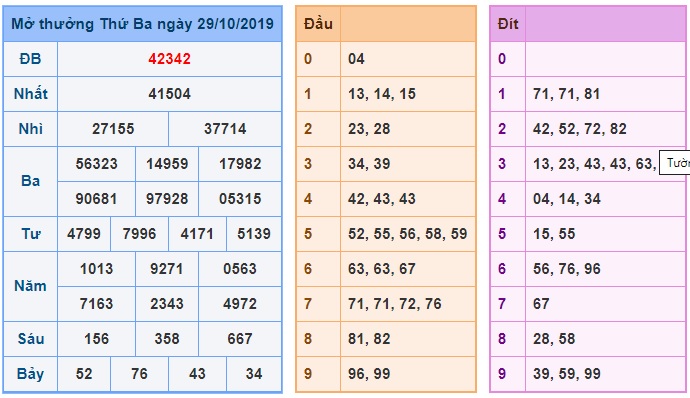Select fifth prize number 7163
The width and height of the screenshot is (690, 398).
[96, 304]
